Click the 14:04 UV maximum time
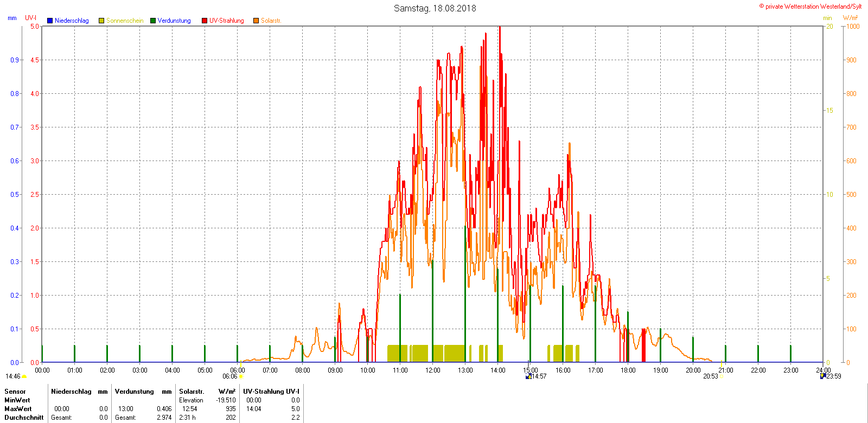 tap(254, 409)
